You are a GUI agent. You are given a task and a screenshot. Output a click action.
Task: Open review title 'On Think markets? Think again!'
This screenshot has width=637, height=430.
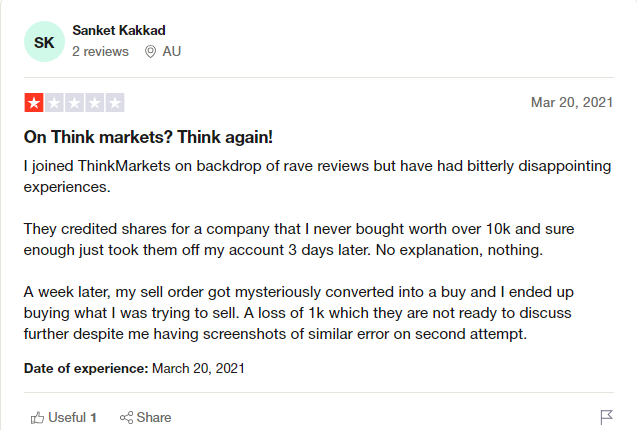click(148, 137)
